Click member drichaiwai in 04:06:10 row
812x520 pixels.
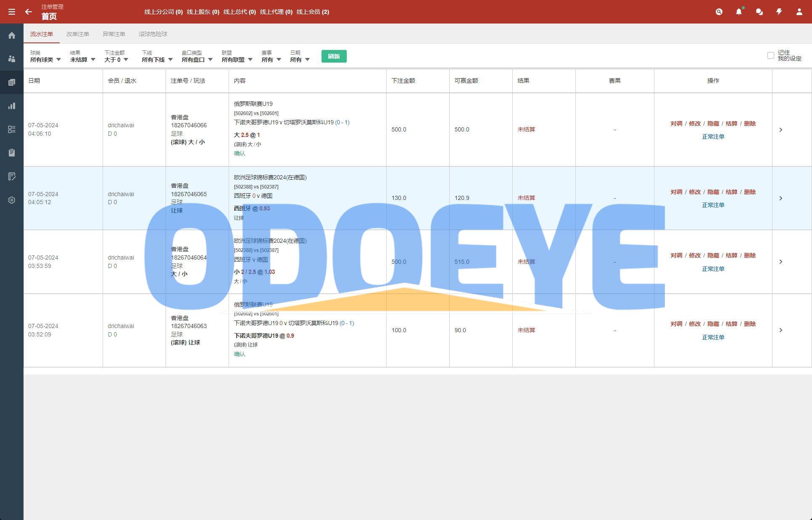[121, 125]
